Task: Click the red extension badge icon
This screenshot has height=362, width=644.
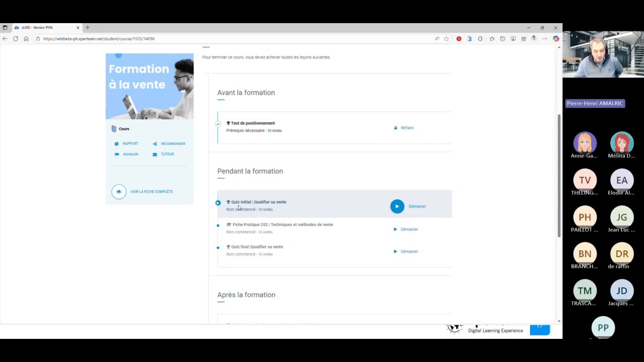Action: [459, 39]
